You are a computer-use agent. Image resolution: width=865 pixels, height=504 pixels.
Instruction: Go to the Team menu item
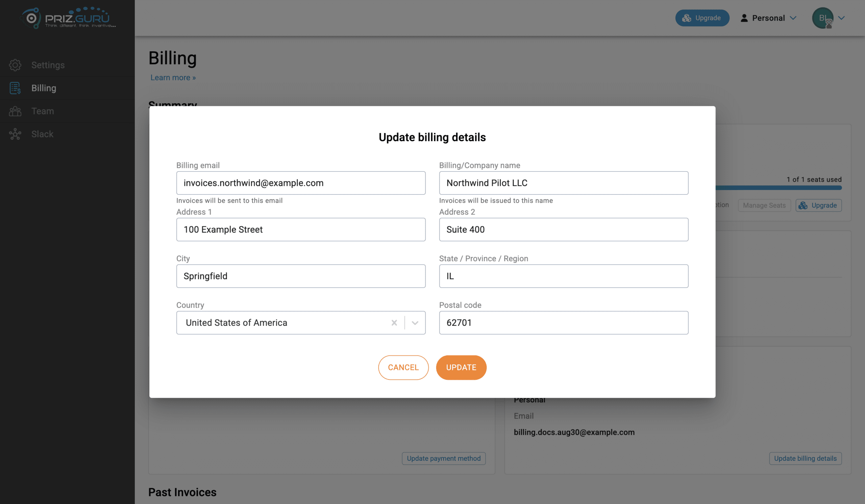67,111
